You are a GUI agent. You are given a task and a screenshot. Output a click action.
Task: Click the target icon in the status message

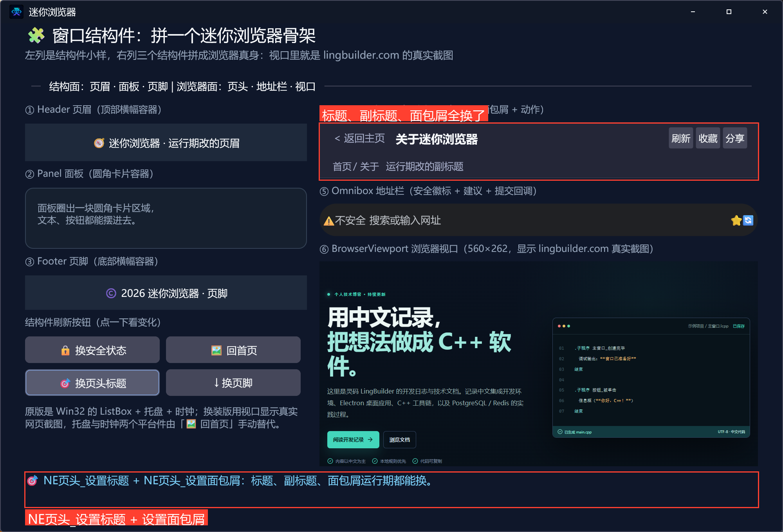coord(32,480)
